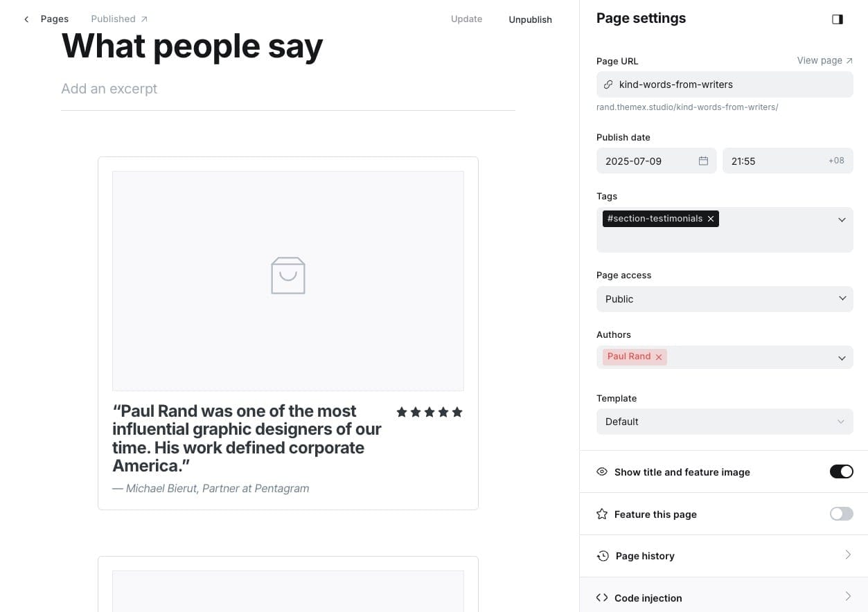Open the Page access dropdown
The image size is (868, 612).
(724, 299)
